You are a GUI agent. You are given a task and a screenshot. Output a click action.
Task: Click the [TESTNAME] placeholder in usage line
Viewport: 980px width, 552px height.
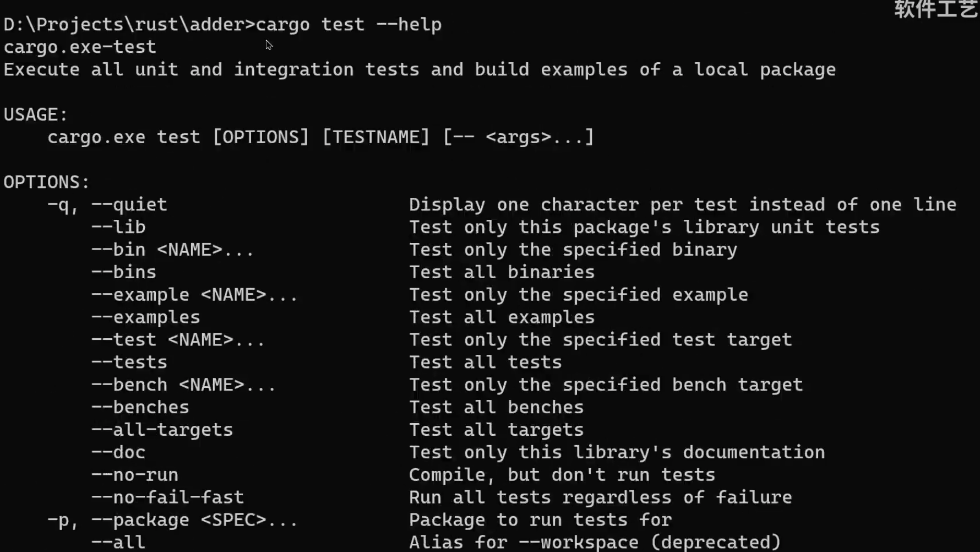click(375, 137)
